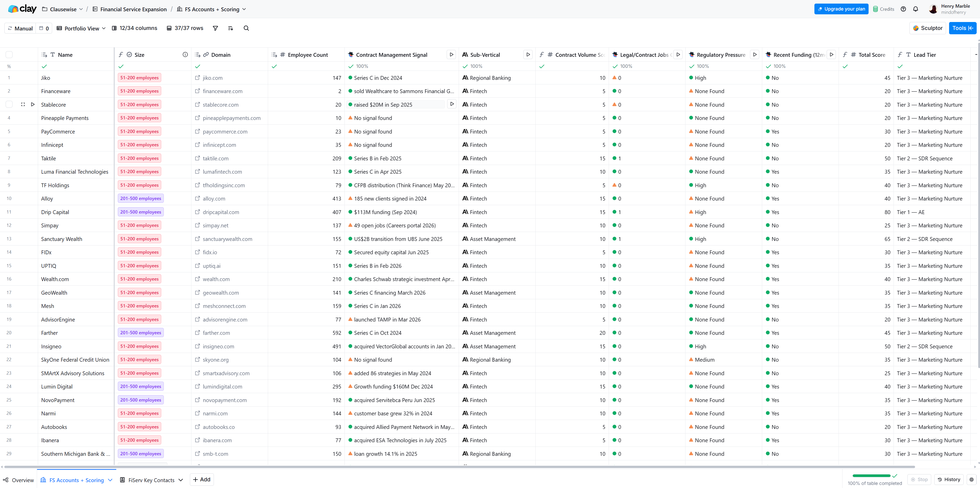The height and width of the screenshot is (488, 980).
Task: Open the Financial Service Expansion breadcrumb
Action: [x=129, y=9]
